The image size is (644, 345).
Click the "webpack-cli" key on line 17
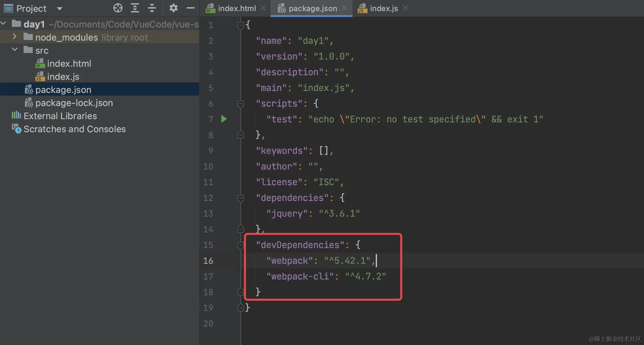click(x=300, y=276)
